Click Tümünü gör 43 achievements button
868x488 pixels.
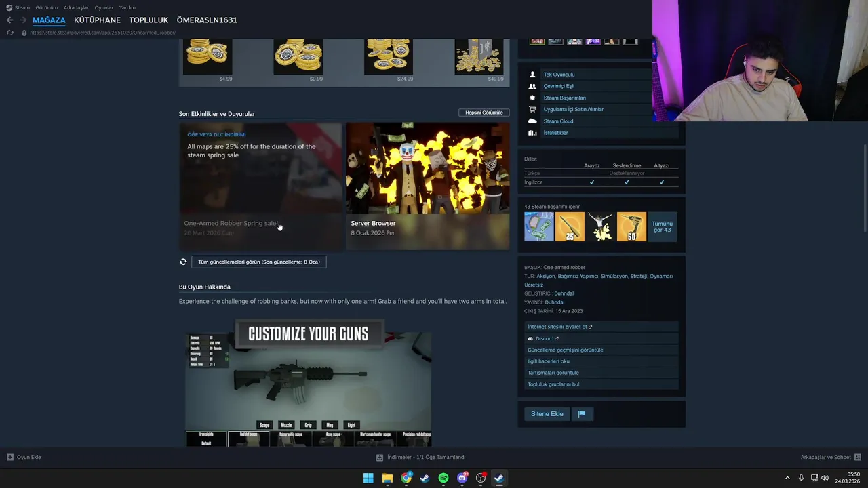pos(662,226)
